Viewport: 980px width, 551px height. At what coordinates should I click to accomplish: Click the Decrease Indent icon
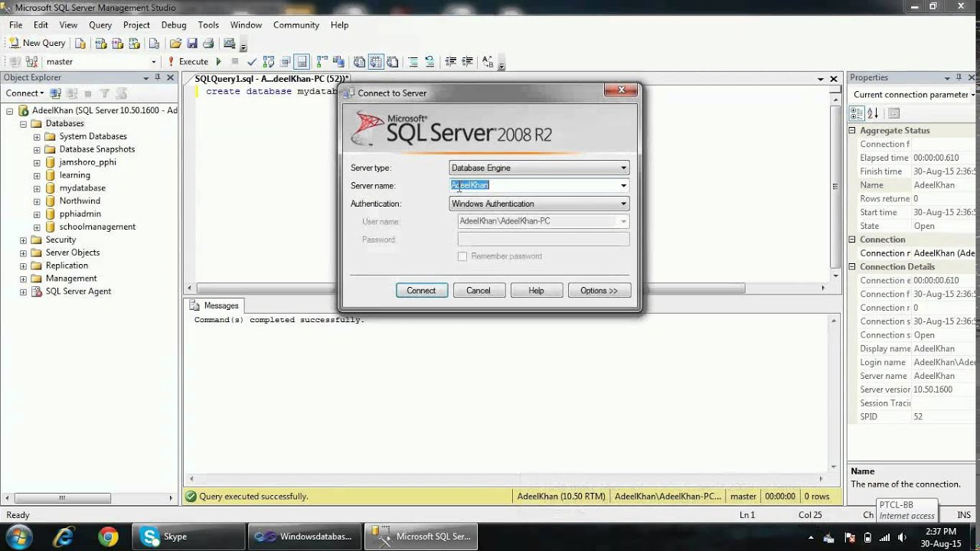pyautogui.click(x=450, y=61)
